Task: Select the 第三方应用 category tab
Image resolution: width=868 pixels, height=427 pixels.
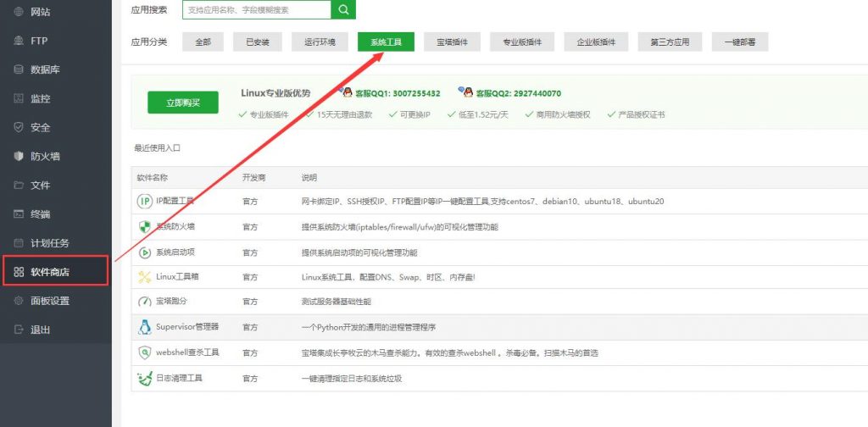Action: (670, 42)
